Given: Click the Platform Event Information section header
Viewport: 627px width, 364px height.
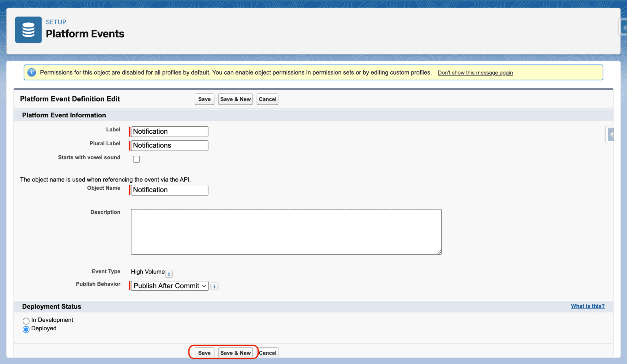Looking at the screenshot, I should tap(64, 115).
